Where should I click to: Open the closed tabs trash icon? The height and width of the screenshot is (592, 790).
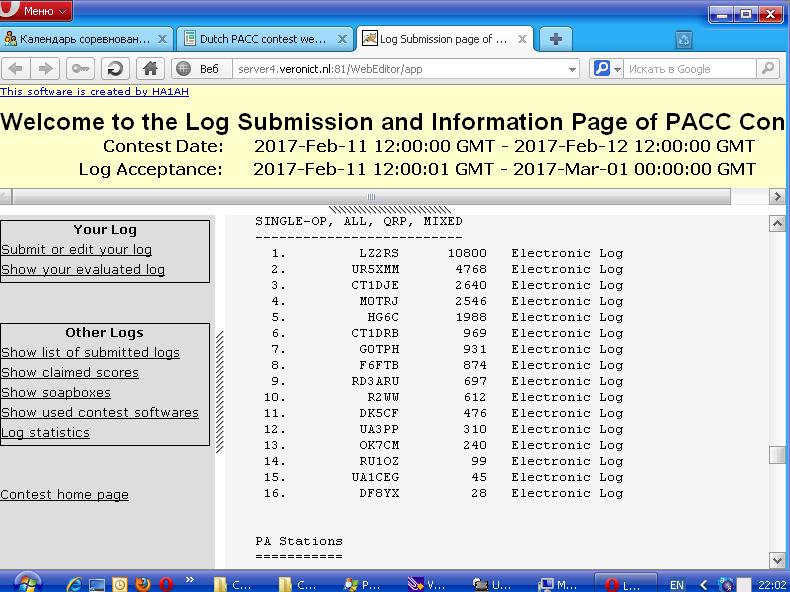[684, 39]
